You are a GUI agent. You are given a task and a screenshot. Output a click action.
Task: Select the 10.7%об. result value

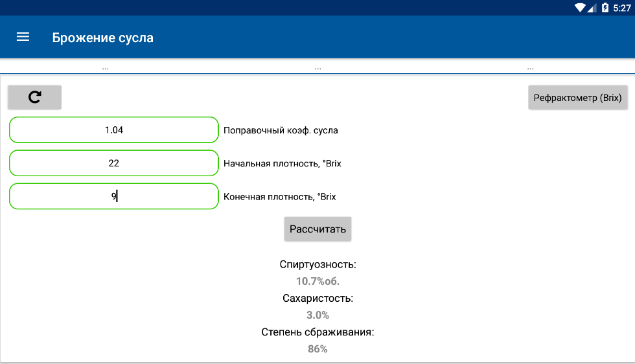coord(318,281)
